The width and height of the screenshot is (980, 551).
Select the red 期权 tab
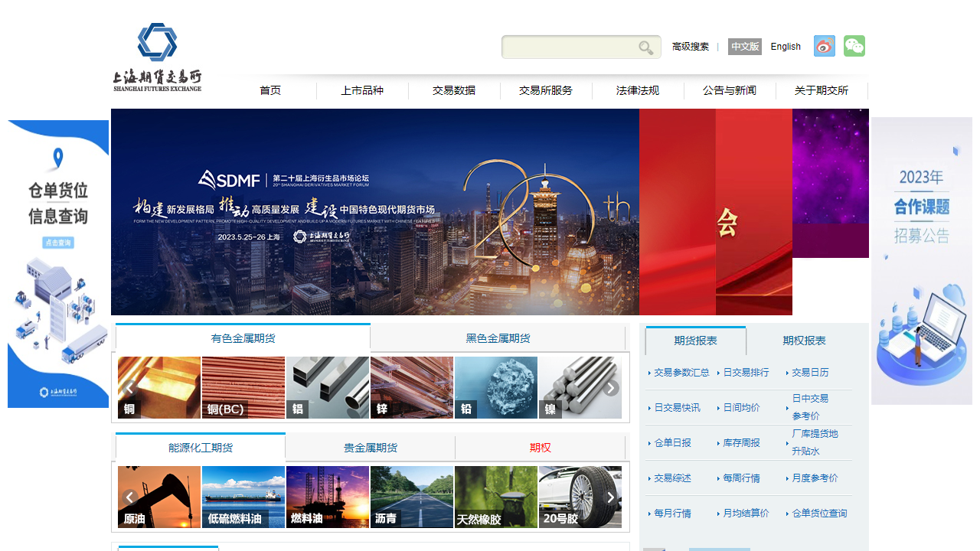click(541, 448)
